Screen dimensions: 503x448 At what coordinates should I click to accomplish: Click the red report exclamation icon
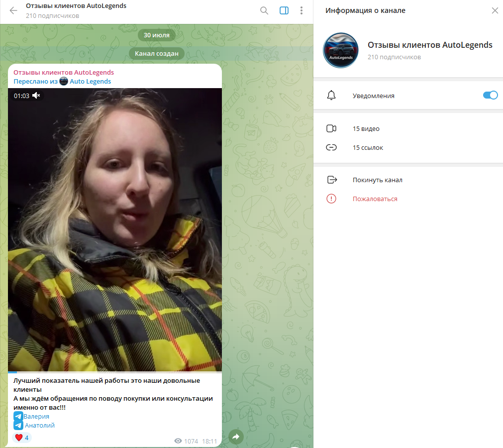(331, 199)
